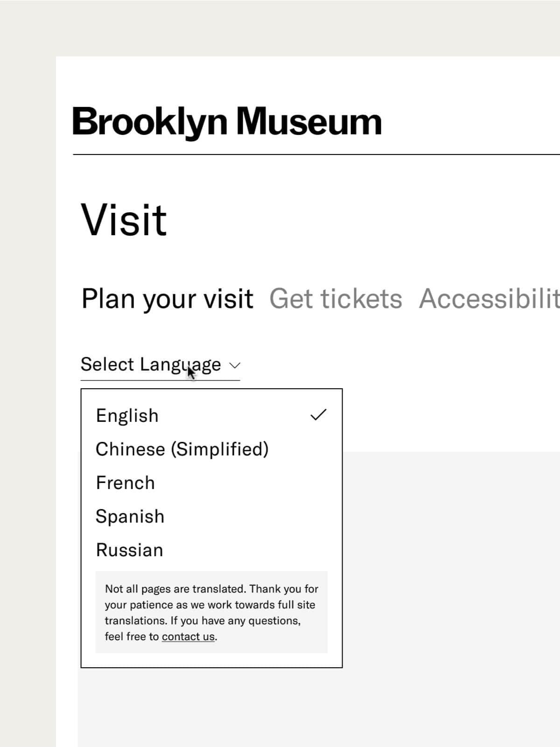Choose Russian from the language list
Screen dimensions: 560x747
129,550
